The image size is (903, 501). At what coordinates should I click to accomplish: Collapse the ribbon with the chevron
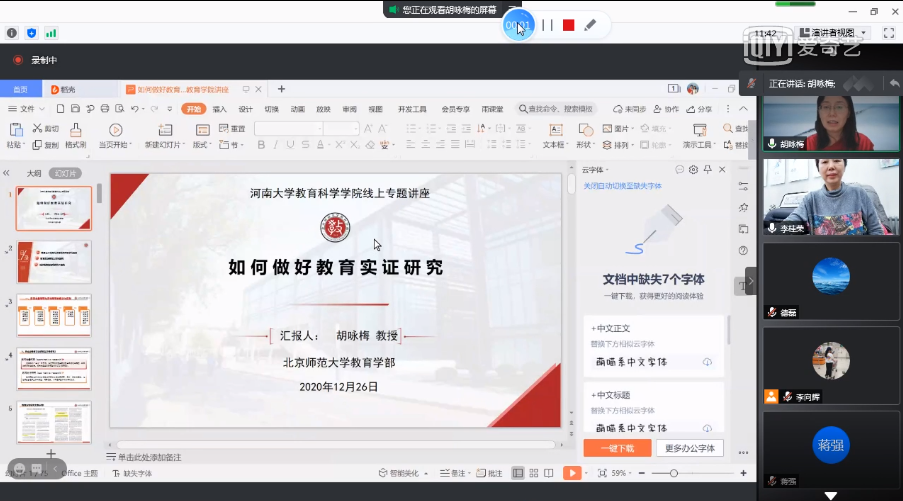743,109
